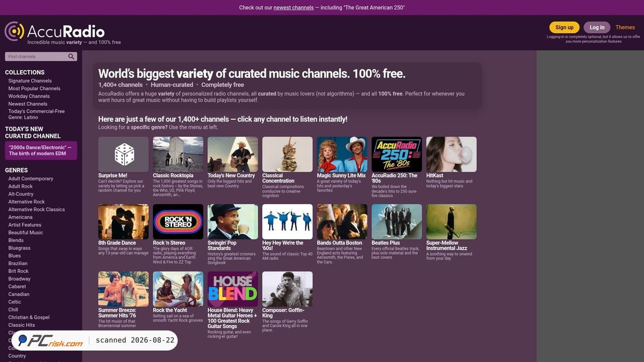This screenshot has width=644, height=362.
Task: Follow the newest channels banner link
Action: coord(293,8)
